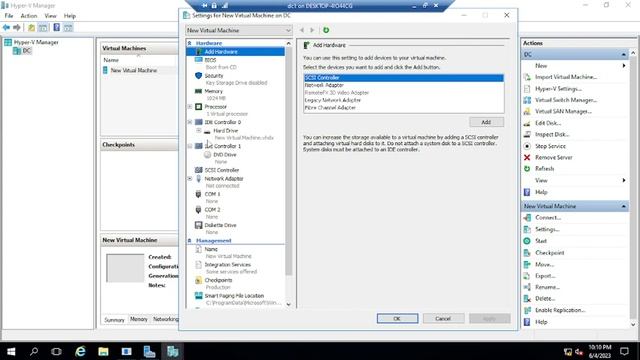Open Server Manager from the taskbar

click(149, 351)
